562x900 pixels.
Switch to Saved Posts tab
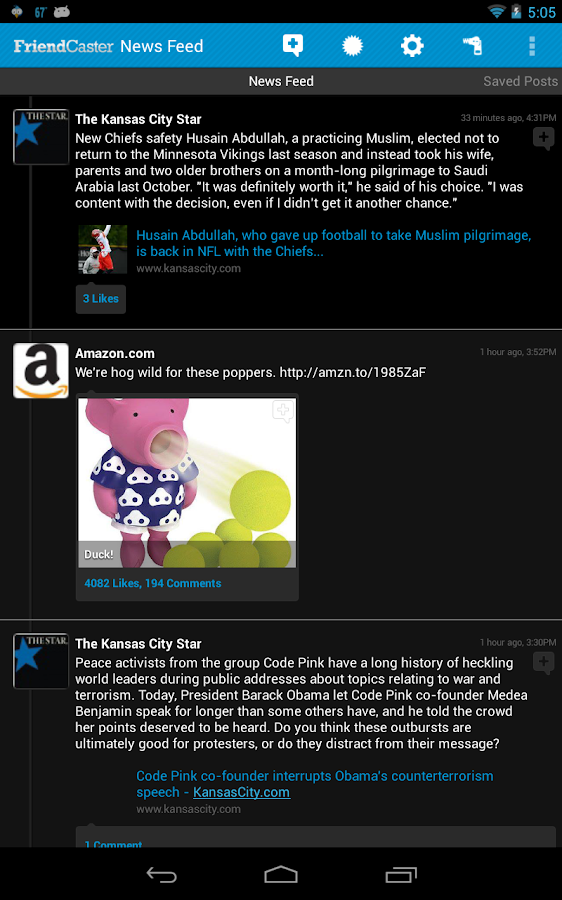520,81
